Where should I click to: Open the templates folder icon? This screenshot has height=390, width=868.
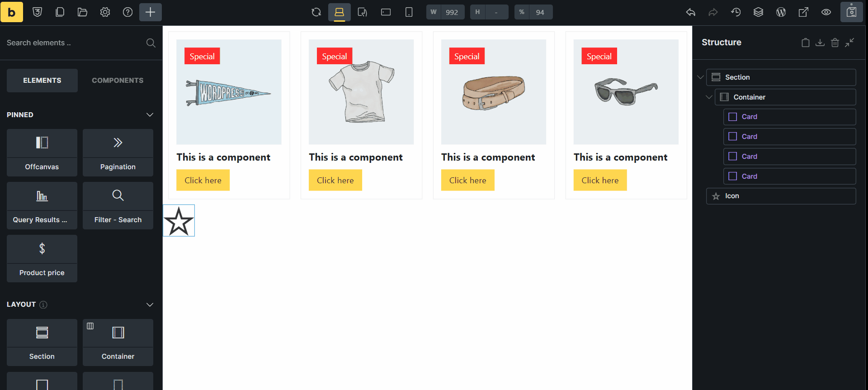(x=82, y=12)
